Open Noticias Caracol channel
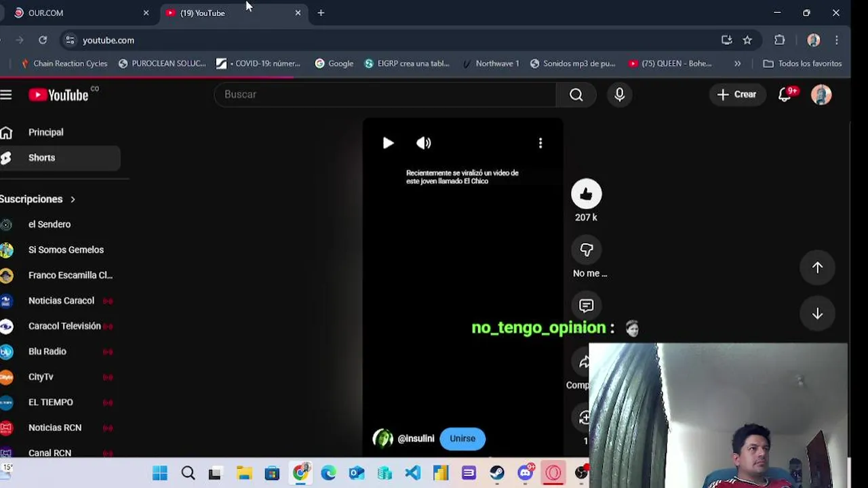 (60, 301)
